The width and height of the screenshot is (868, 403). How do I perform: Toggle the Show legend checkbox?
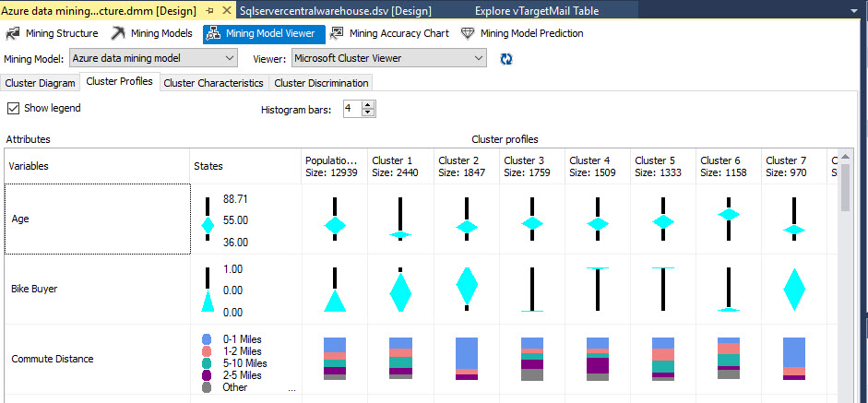point(13,109)
